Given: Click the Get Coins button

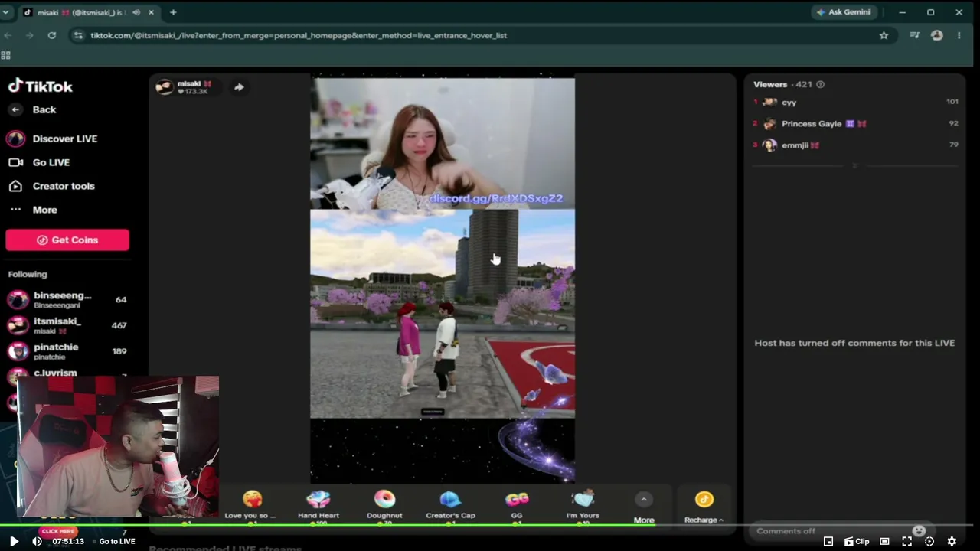Looking at the screenshot, I should [67, 240].
